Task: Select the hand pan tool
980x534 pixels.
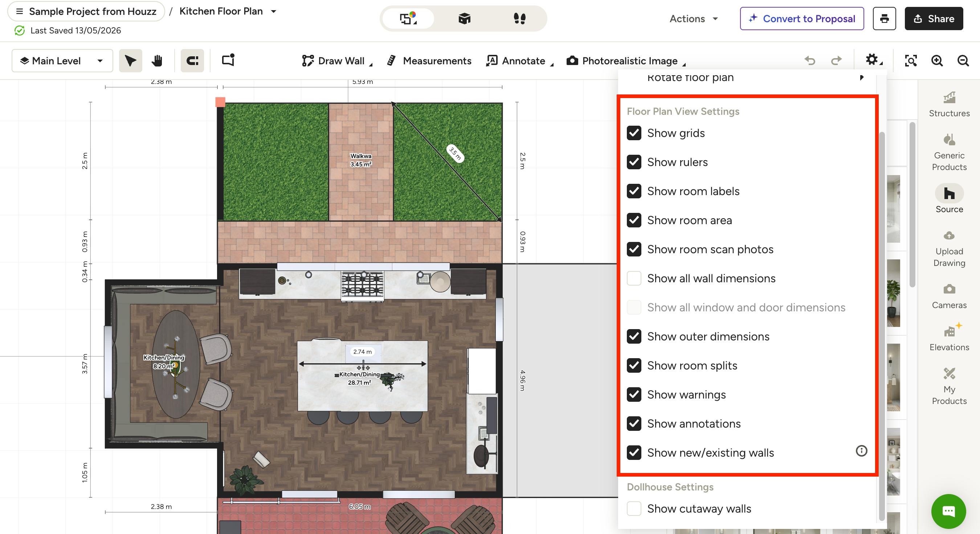Action: point(157,61)
